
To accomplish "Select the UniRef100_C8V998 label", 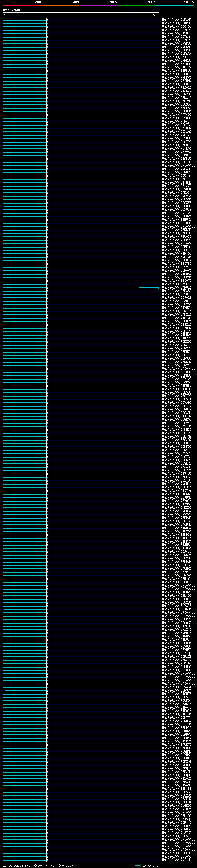I will (177, 403).
